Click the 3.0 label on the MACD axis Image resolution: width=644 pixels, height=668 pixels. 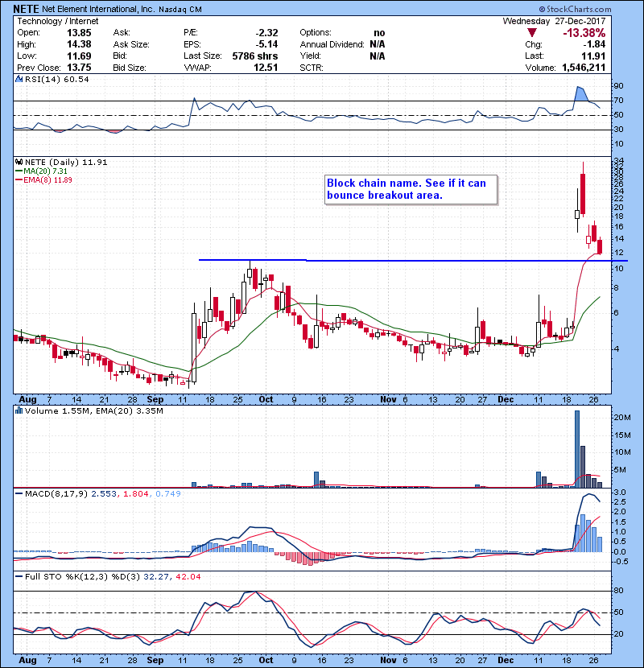(620, 492)
